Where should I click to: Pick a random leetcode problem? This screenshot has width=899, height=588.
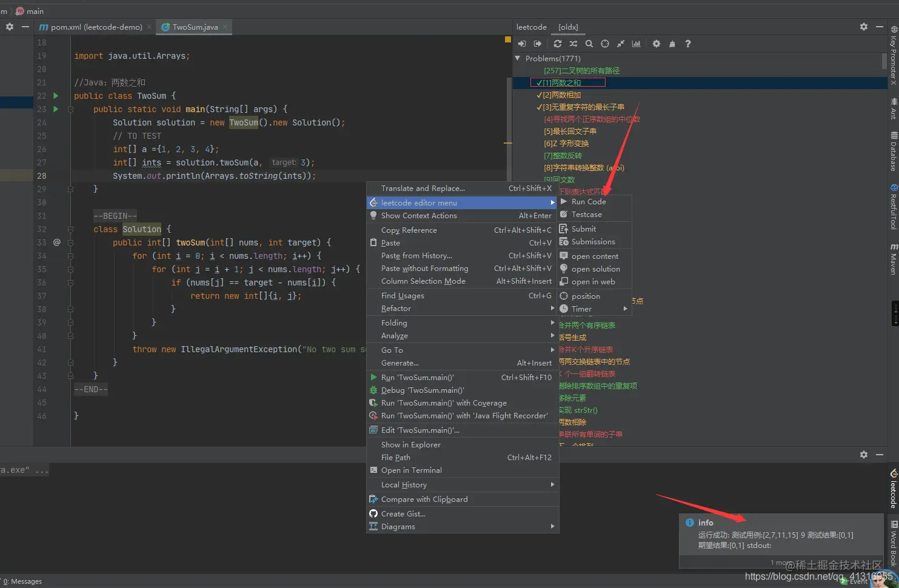tap(573, 44)
